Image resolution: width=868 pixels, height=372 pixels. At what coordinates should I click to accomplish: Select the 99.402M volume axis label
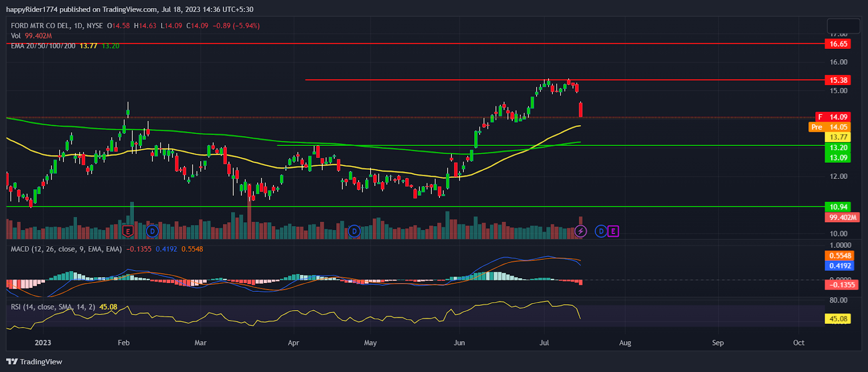pyautogui.click(x=843, y=217)
